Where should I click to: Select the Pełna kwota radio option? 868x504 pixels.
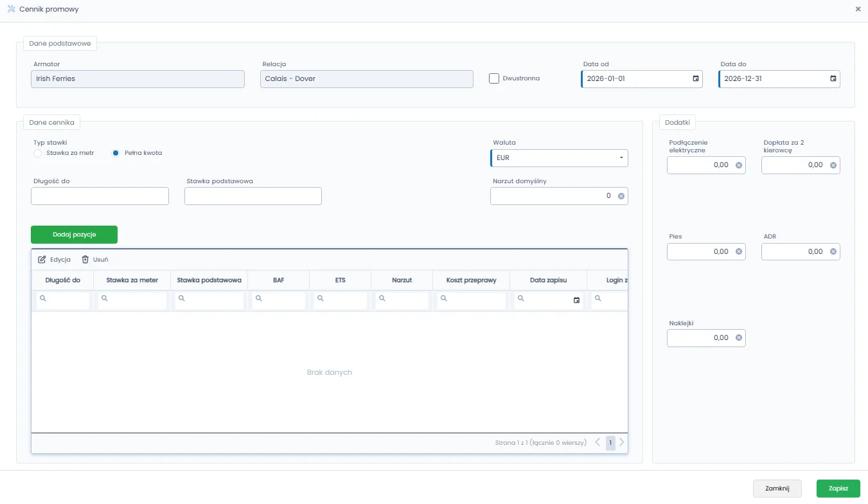pos(116,153)
